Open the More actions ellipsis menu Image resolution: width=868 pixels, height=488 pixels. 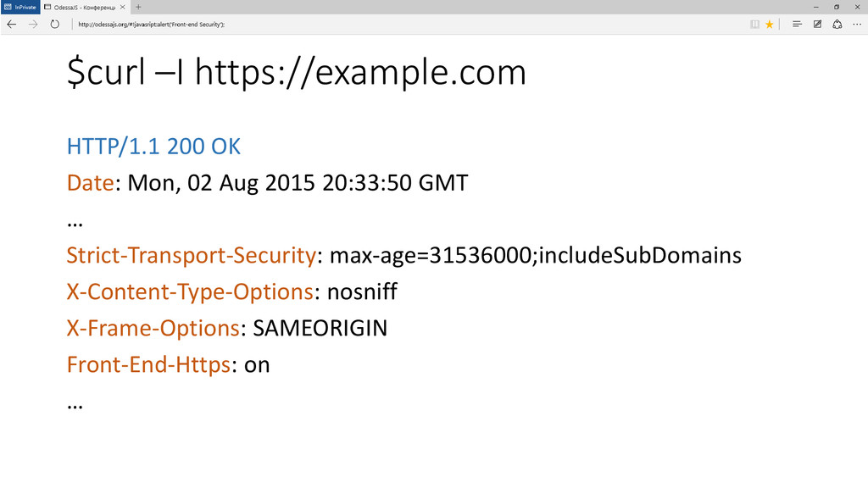[857, 25]
